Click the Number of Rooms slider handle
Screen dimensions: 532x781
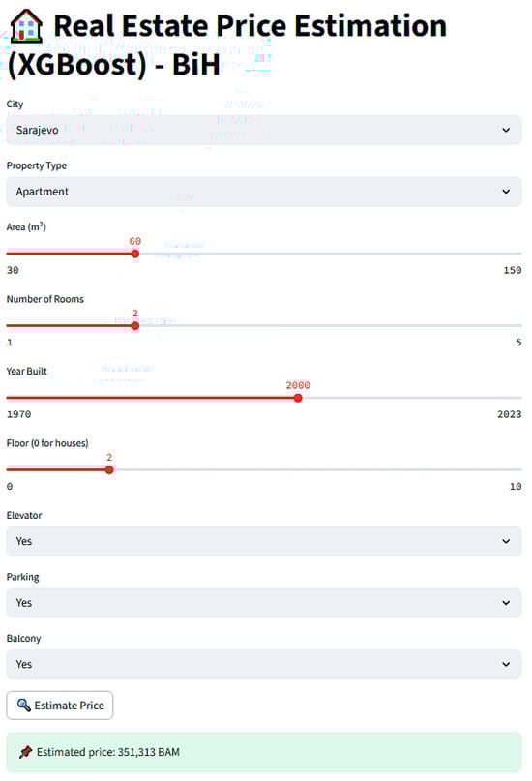pos(134,326)
